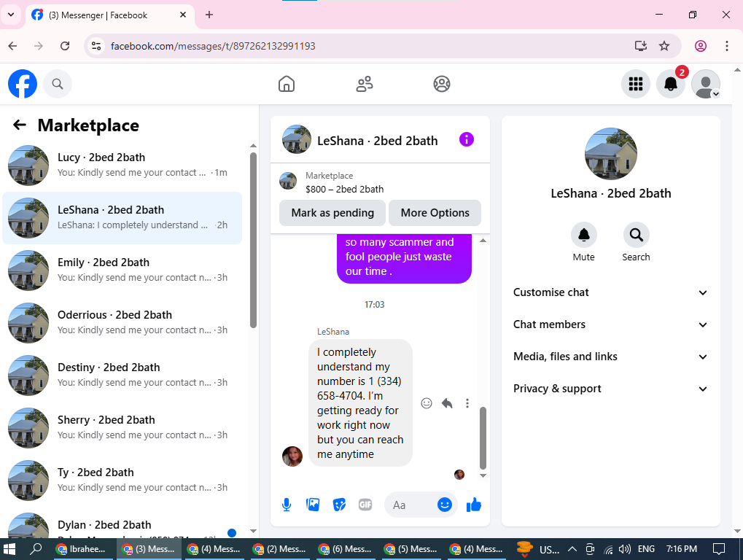Open Chrome's three-dot menu
The image size is (743, 560).
[726, 46]
